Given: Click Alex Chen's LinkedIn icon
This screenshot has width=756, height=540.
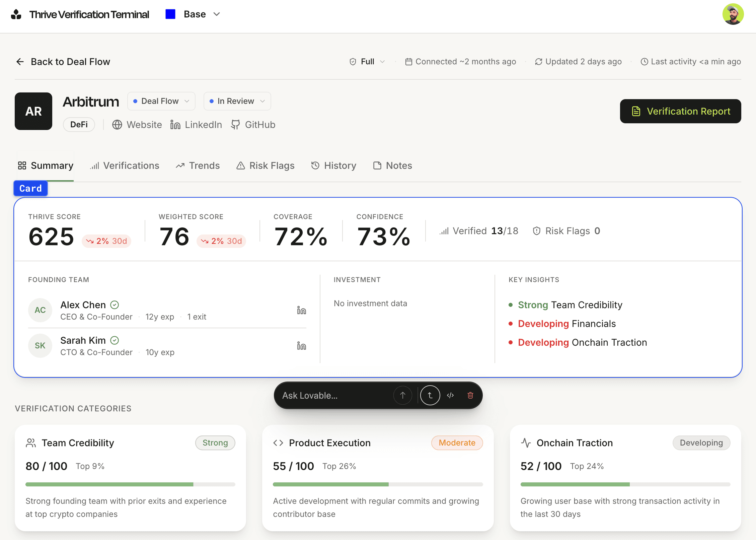Looking at the screenshot, I should [x=302, y=311].
